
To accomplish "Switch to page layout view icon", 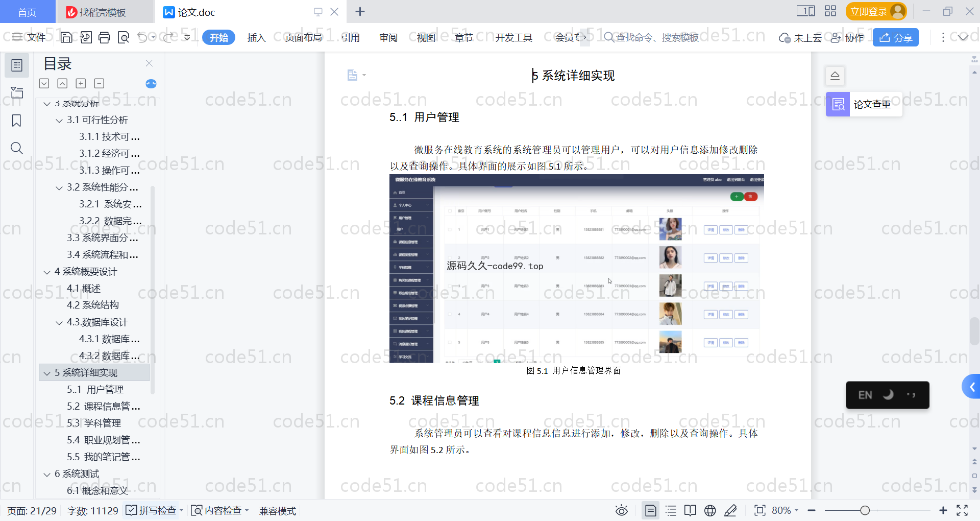I will [x=651, y=510].
